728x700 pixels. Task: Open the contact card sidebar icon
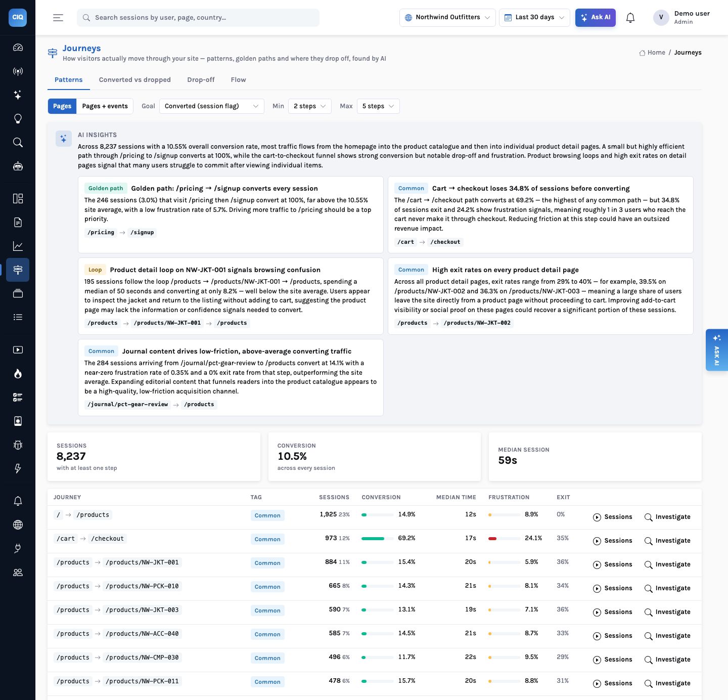coord(18,421)
